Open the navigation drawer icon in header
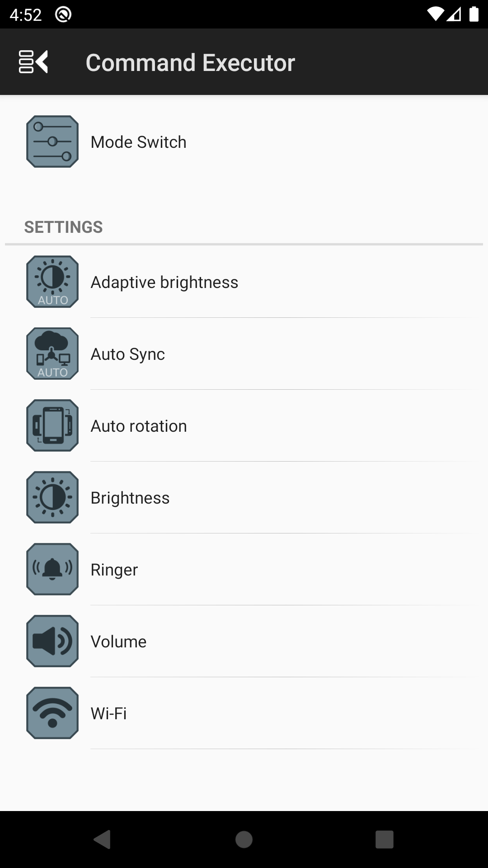 [x=33, y=62]
